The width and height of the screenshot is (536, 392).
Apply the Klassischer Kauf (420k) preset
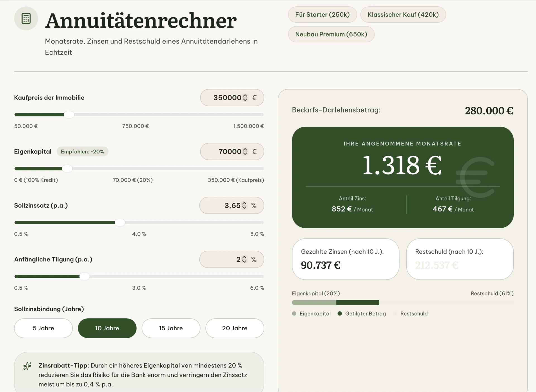tap(403, 15)
